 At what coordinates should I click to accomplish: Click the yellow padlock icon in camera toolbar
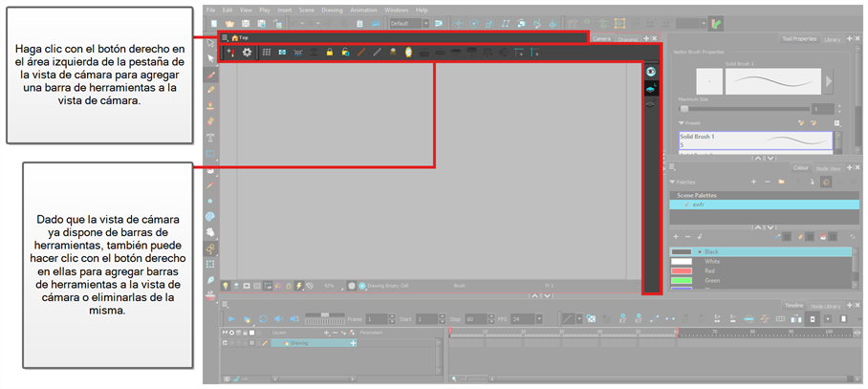329,52
